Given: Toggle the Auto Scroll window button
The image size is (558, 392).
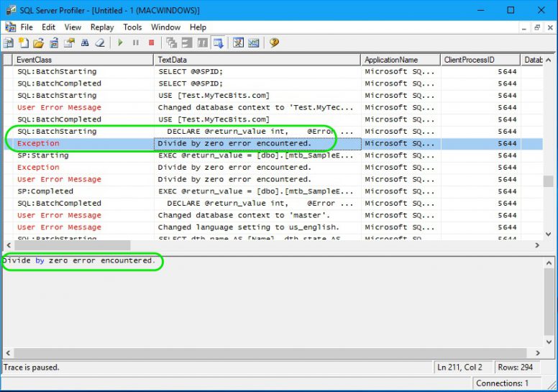Looking at the screenshot, I should 218,43.
